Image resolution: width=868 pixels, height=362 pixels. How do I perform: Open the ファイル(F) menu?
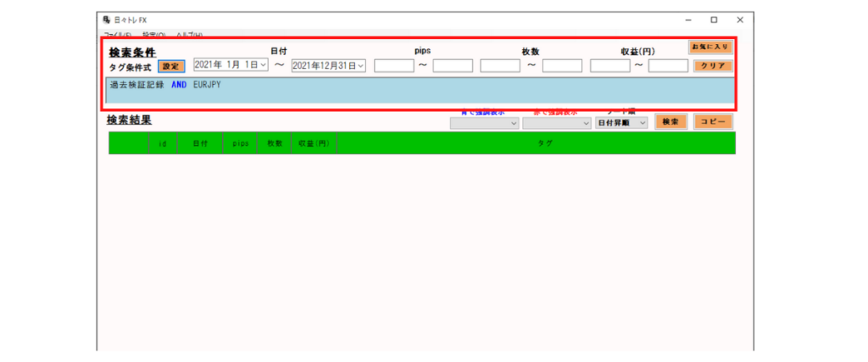point(117,35)
